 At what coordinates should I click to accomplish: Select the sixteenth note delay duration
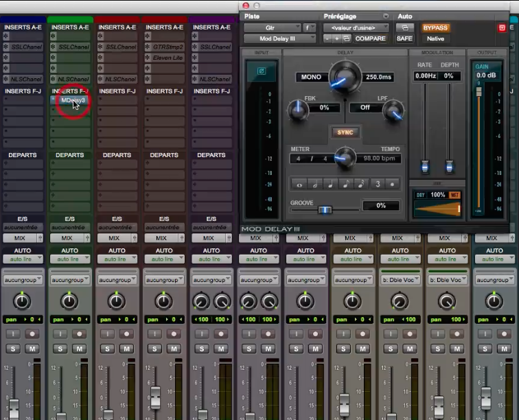pos(361,185)
